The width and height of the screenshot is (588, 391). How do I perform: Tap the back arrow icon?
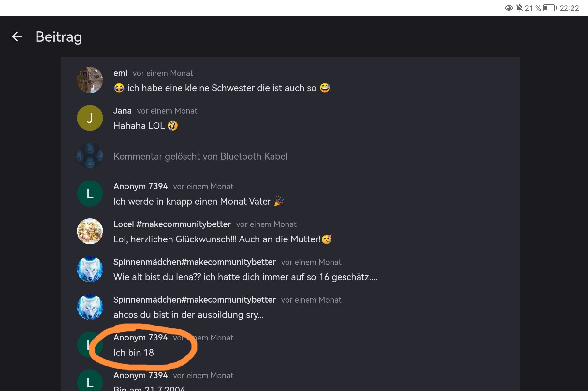pyautogui.click(x=17, y=36)
